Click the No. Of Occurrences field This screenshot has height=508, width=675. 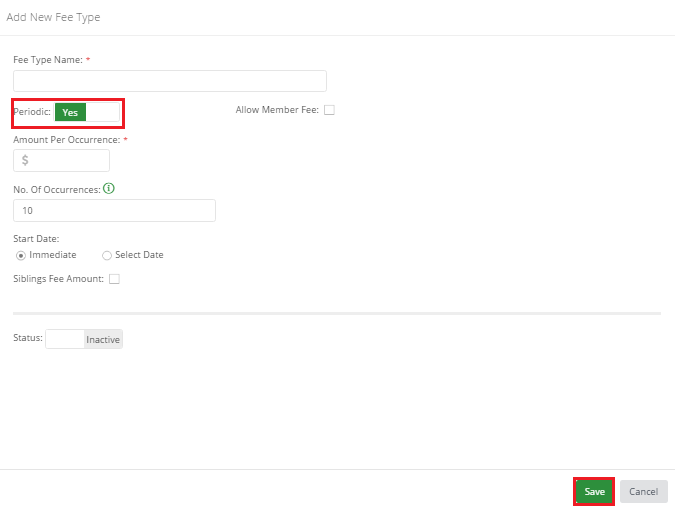pos(115,211)
